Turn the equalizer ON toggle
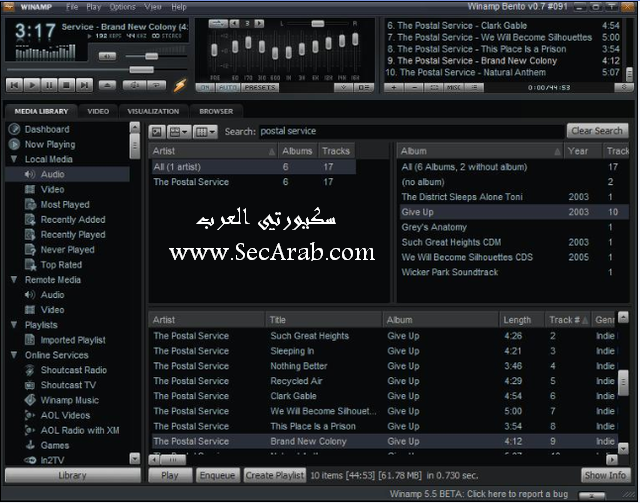The image size is (640, 503). click(205, 87)
